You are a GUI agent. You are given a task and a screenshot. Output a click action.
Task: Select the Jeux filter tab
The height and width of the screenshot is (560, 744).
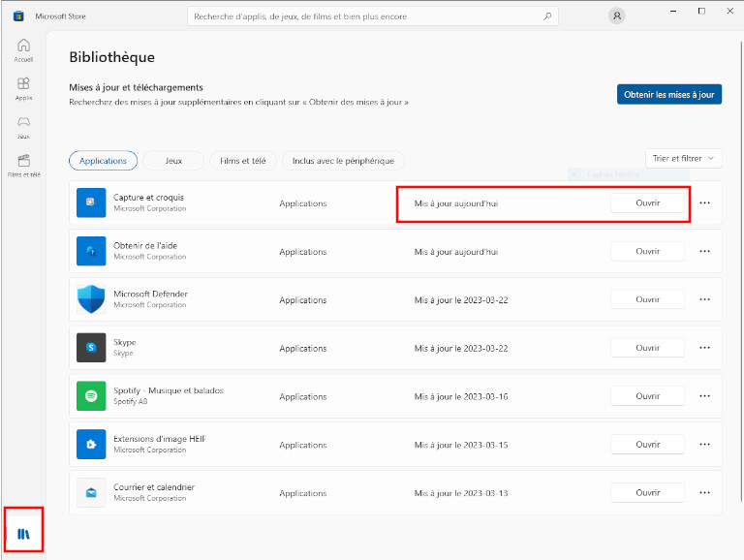(x=173, y=161)
